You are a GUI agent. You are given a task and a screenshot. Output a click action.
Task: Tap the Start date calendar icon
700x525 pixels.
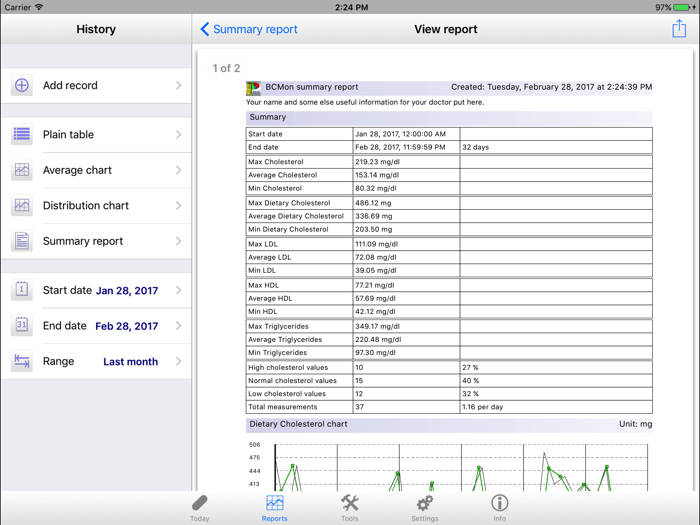coord(22,291)
